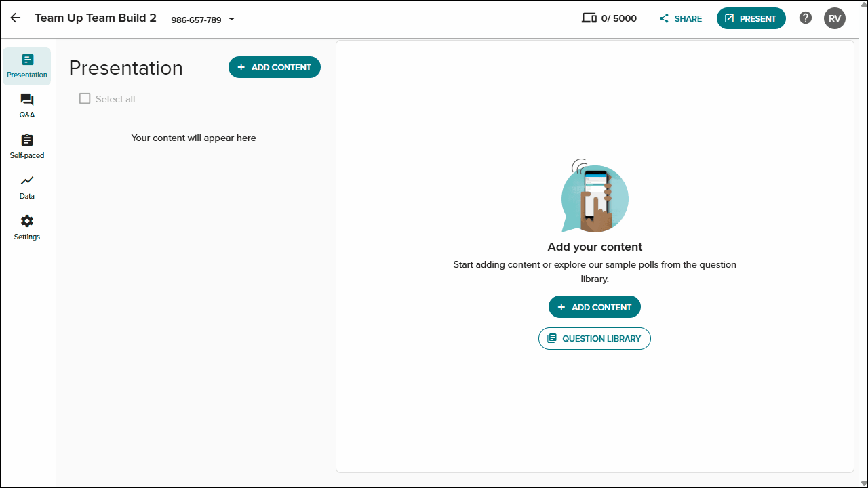Expand the 986-657-789 join code dropdown
The height and width of the screenshot is (488, 868).
(203, 20)
